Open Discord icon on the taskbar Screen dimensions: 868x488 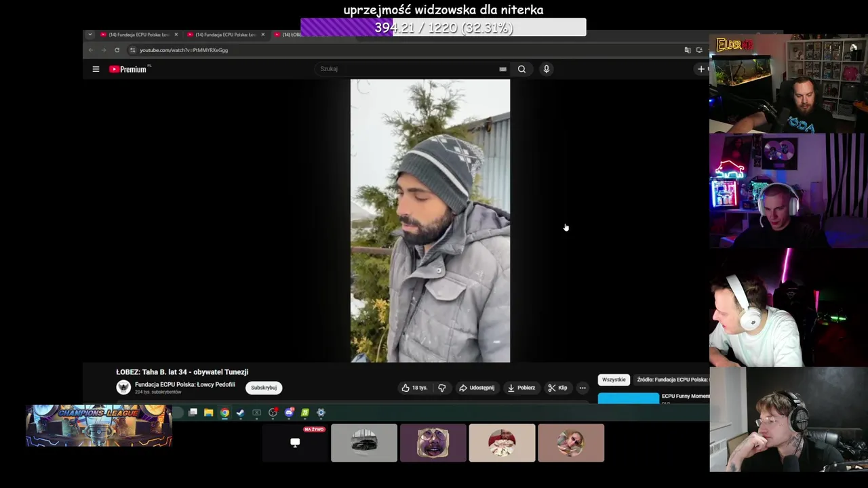pyautogui.click(x=289, y=412)
